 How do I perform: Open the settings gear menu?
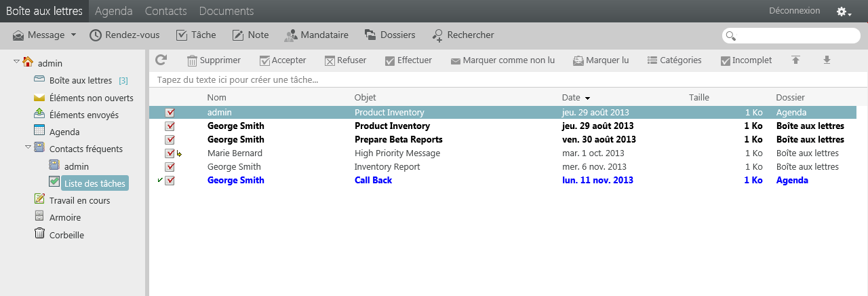click(843, 12)
